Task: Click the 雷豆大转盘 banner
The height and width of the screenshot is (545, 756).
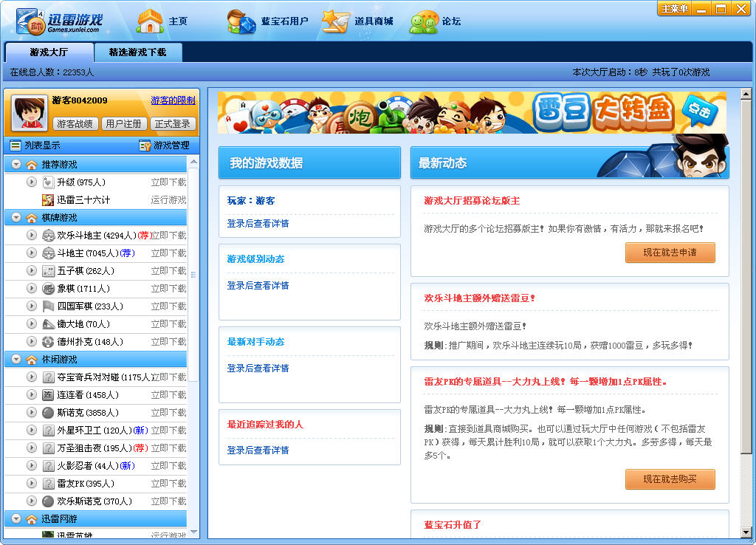Action: [472, 112]
